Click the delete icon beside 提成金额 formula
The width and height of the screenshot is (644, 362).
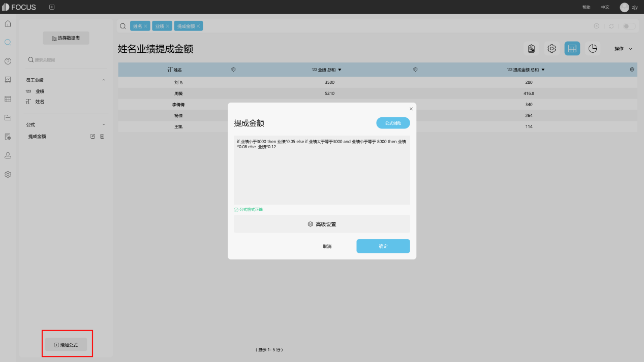102,136
